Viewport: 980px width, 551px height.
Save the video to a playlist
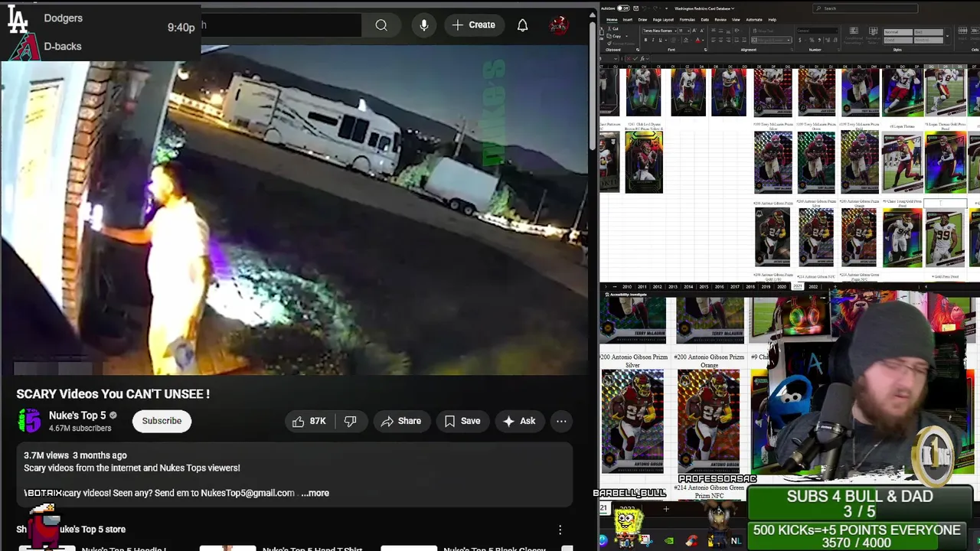(x=462, y=421)
